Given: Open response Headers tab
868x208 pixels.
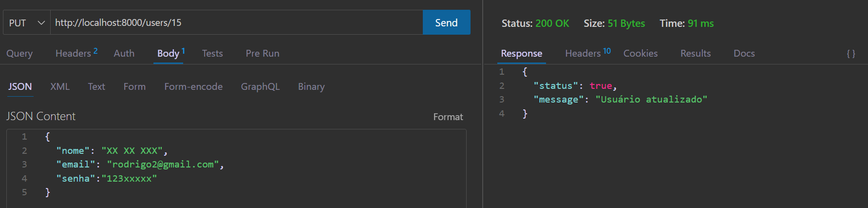Looking at the screenshot, I should coord(588,53).
